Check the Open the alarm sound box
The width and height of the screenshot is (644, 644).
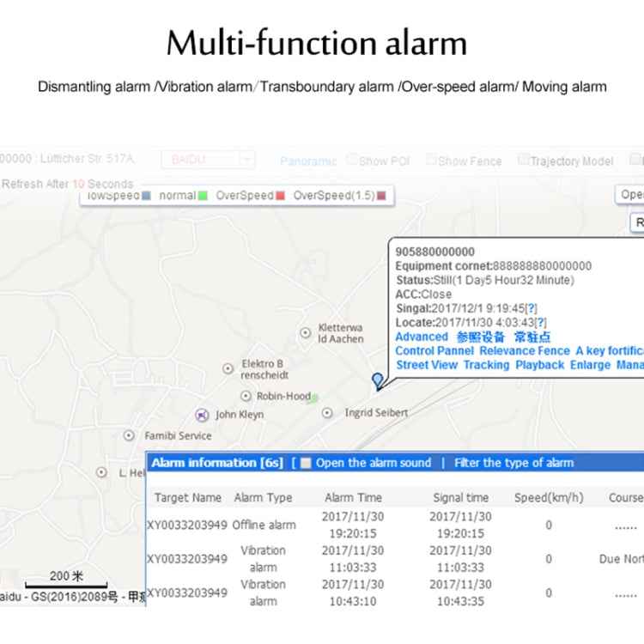[307, 463]
